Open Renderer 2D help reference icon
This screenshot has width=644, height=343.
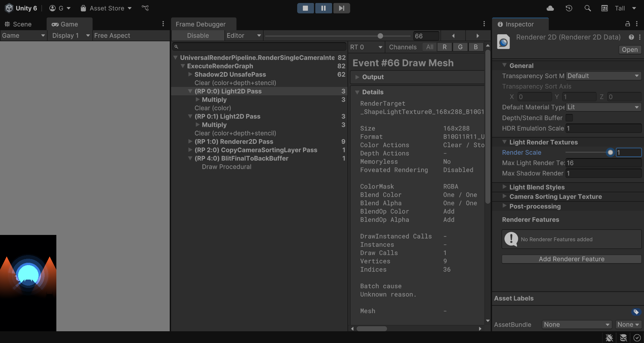pyautogui.click(x=631, y=37)
